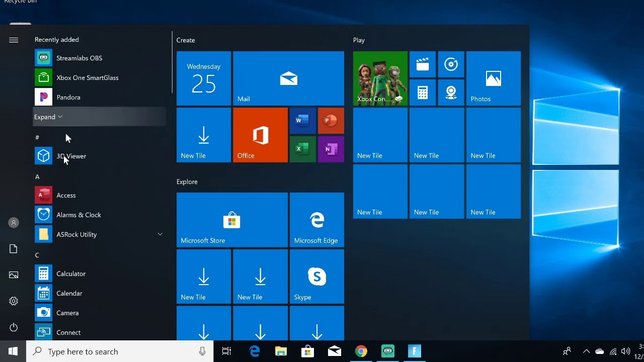Image resolution: width=644 pixels, height=362 pixels.
Task: Select the Play group heading
Action: click(x=359, y=40)
